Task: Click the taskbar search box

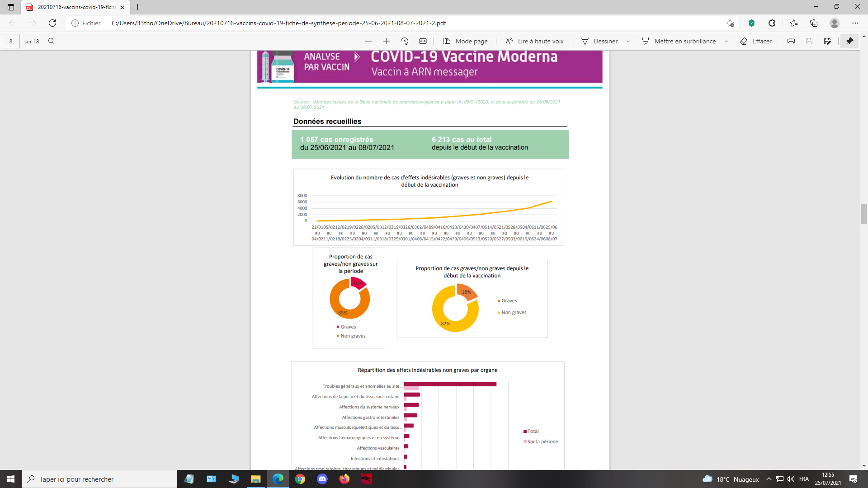Action: click(x=99, y=479)
